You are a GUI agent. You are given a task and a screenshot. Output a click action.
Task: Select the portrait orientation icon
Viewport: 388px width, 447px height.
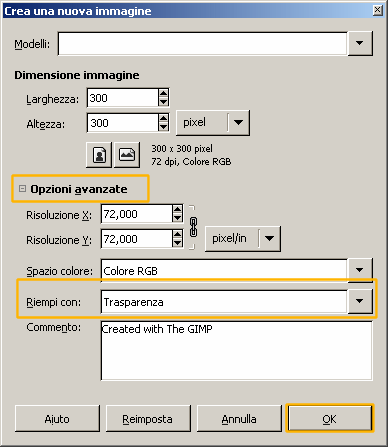[99, 155]
